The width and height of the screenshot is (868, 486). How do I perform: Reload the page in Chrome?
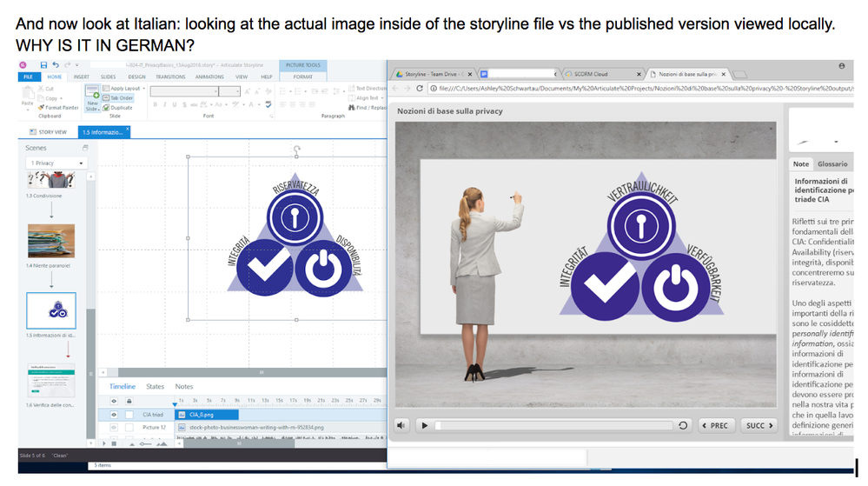(x=421, y=88)
